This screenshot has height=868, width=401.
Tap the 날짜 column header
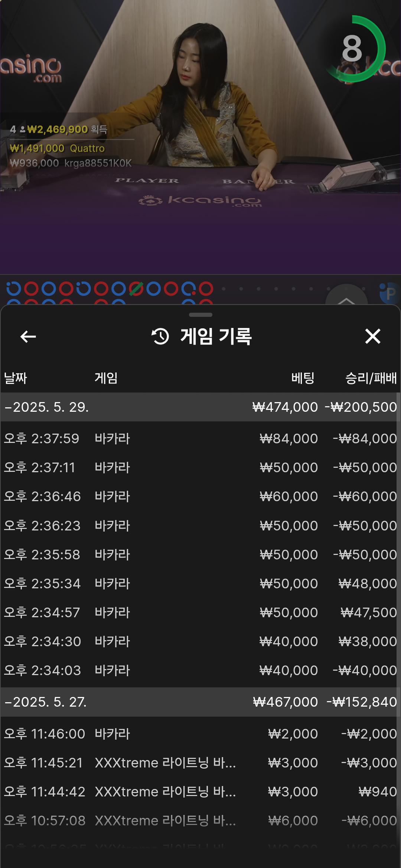point(16,378)
